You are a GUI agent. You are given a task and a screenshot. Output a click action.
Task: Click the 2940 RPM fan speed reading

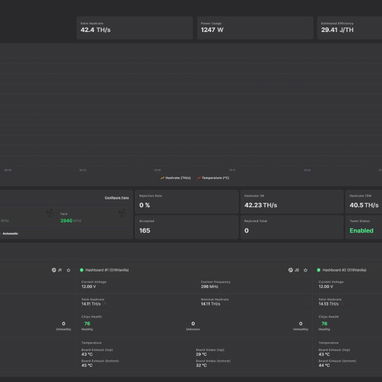71,221
